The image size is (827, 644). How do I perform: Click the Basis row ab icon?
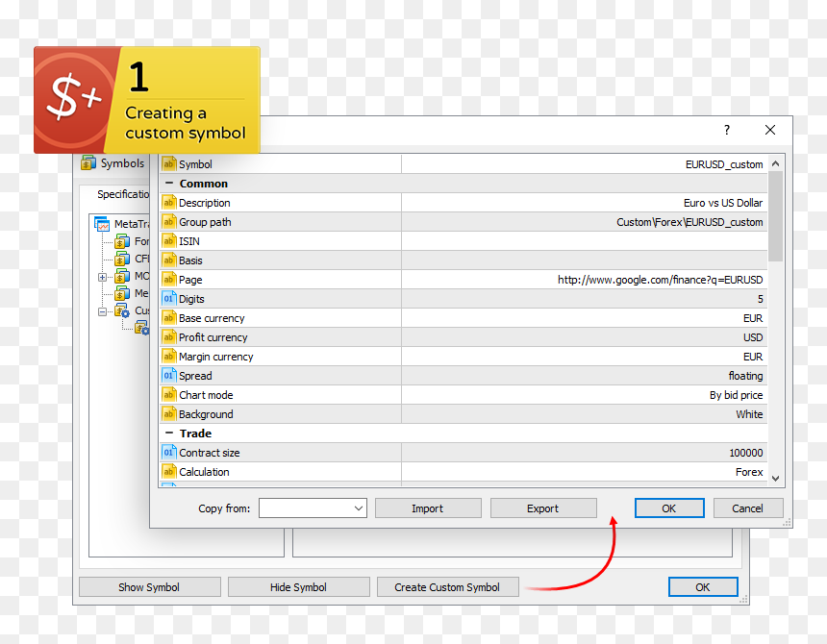coord(169,260)
